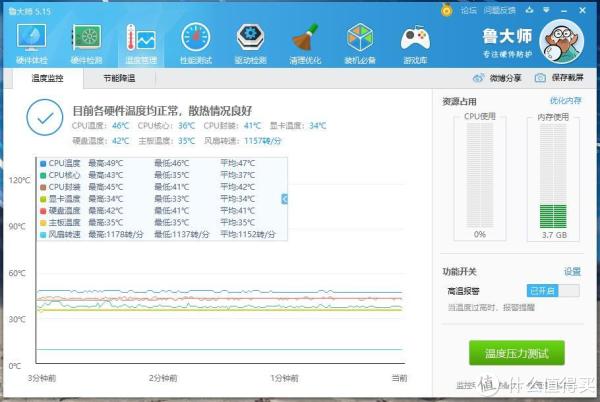Viewport: 600px width, 402px height.
Task: Close the 鲁大师 window
Action: tap(582, 10)
